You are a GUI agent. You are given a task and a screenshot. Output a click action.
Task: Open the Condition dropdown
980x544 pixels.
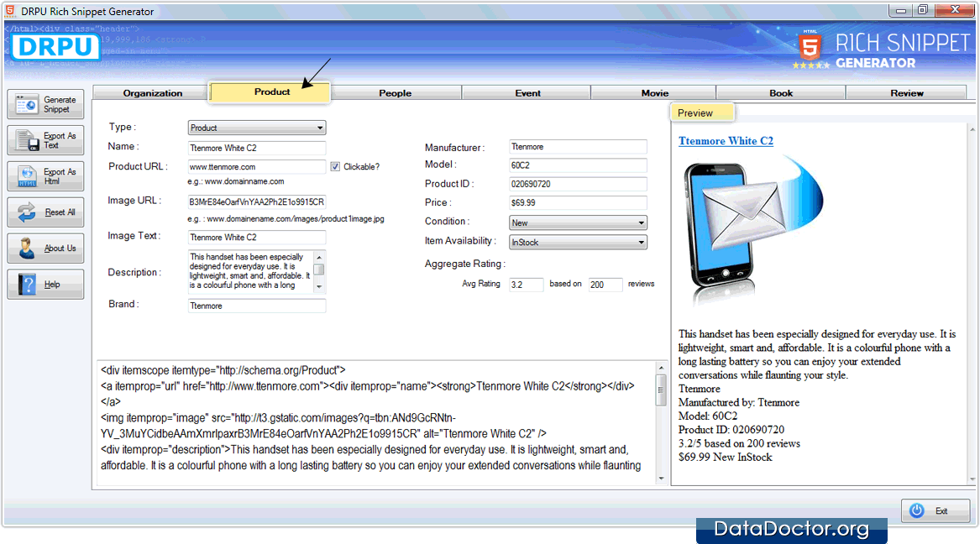(x=578, y=223)
